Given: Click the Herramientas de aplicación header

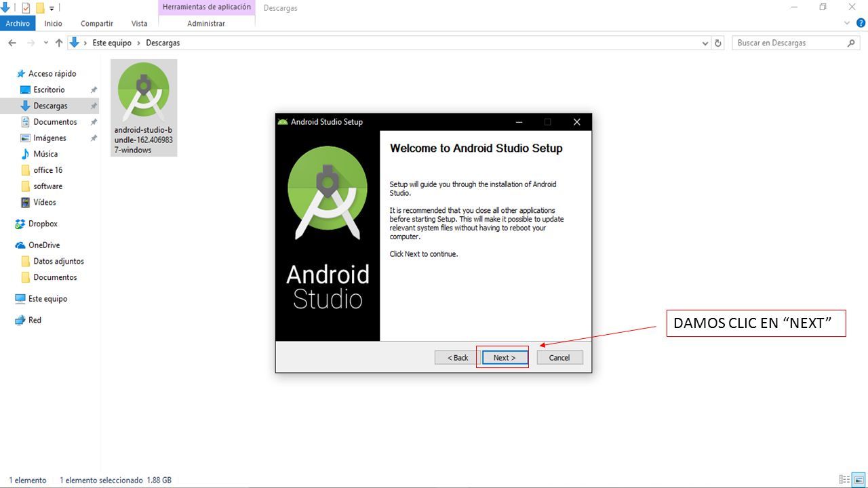Looking at the screenshot, I should [206, 7].
